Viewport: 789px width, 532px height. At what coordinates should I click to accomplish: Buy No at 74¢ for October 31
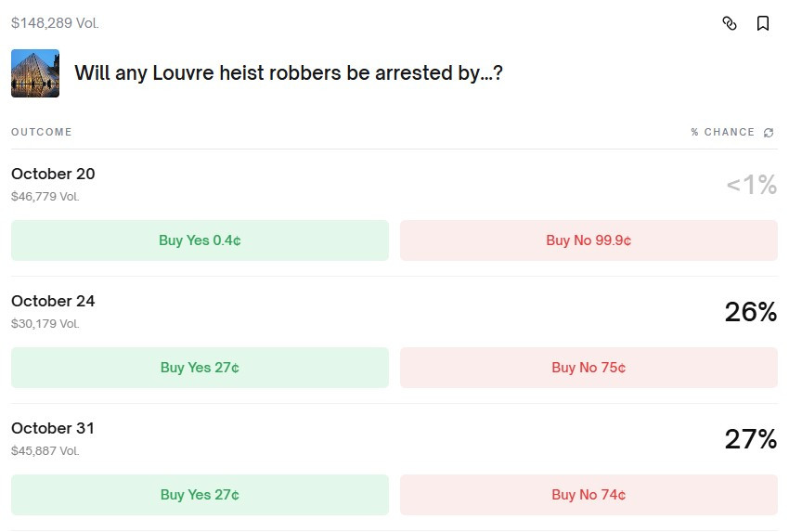coord(589,495)
